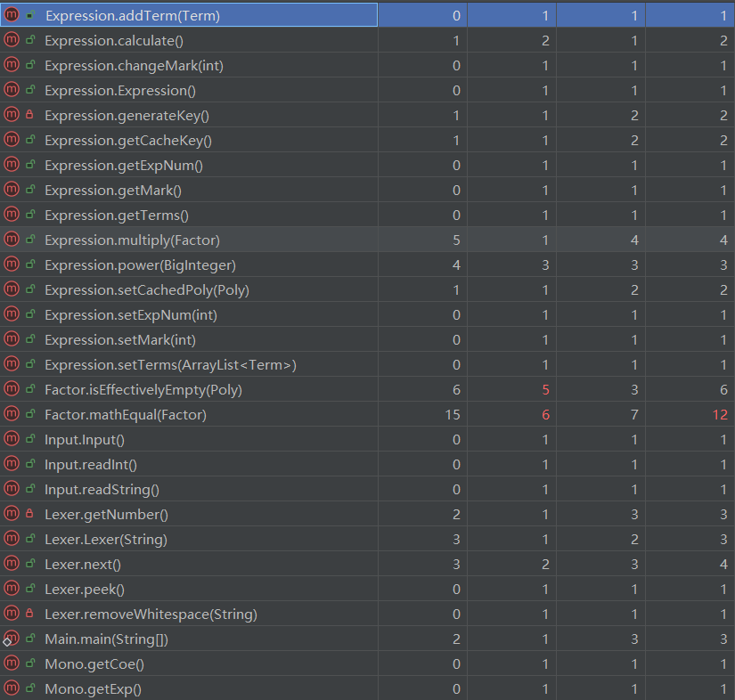Image resolution: width=735 pixels, height=700 pixels.
Task: Click public visibility icon for Input.readInt()
Action: pos(30,464)
